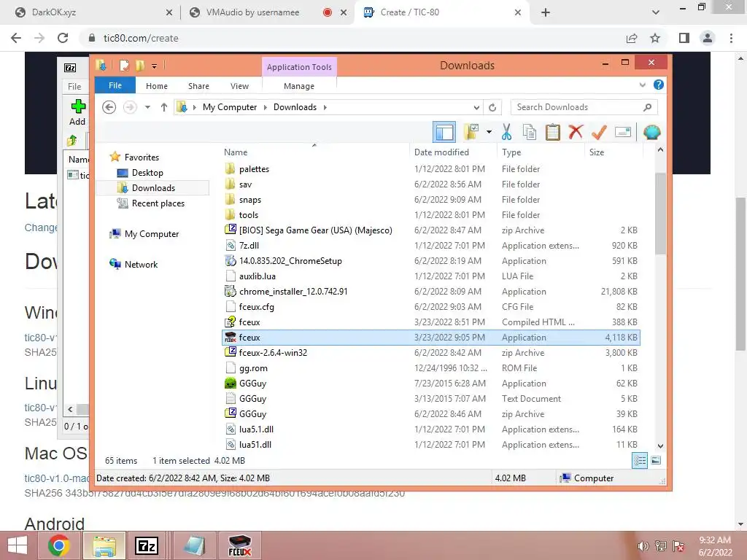Open a new Chrome tab
Screen dimensions: 747x560
[546, 12]
